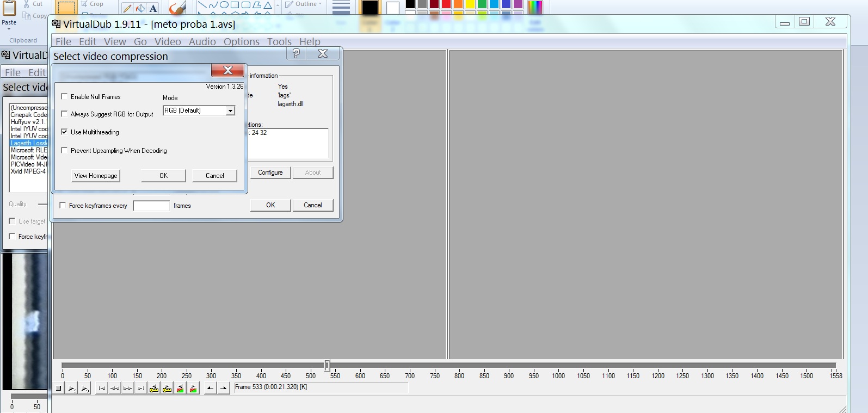This screenshot has width=868, height=413.
Task: Click the Stop playback button
Action: pos(59,388)
